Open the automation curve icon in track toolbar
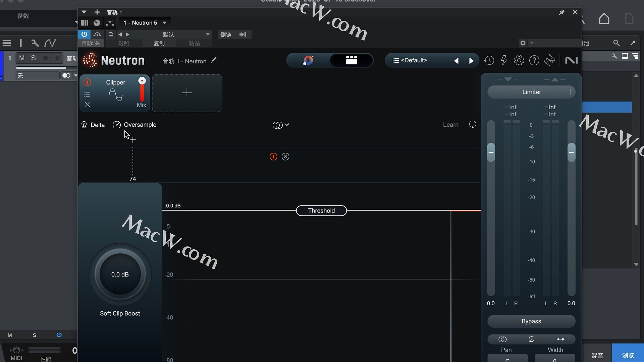The height and width of the screenshot is (362, 644). (50, 43)
